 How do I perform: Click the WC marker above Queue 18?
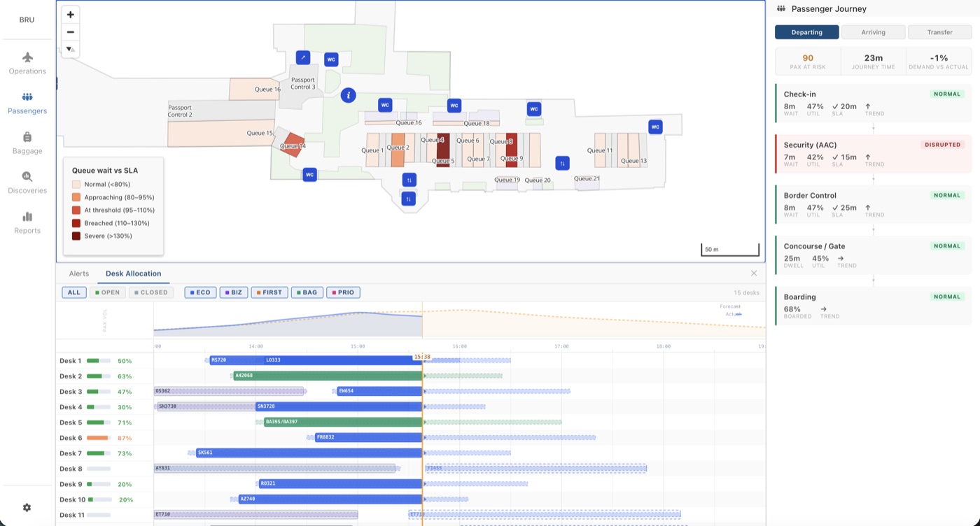454,106
